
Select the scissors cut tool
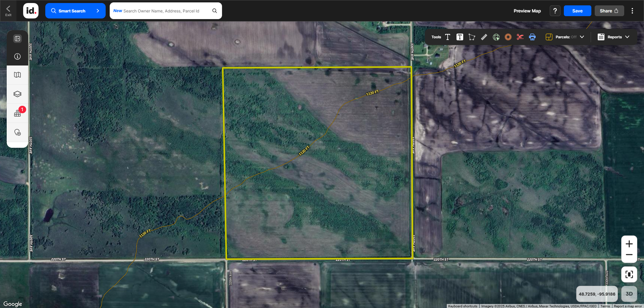tap(520, 37)
